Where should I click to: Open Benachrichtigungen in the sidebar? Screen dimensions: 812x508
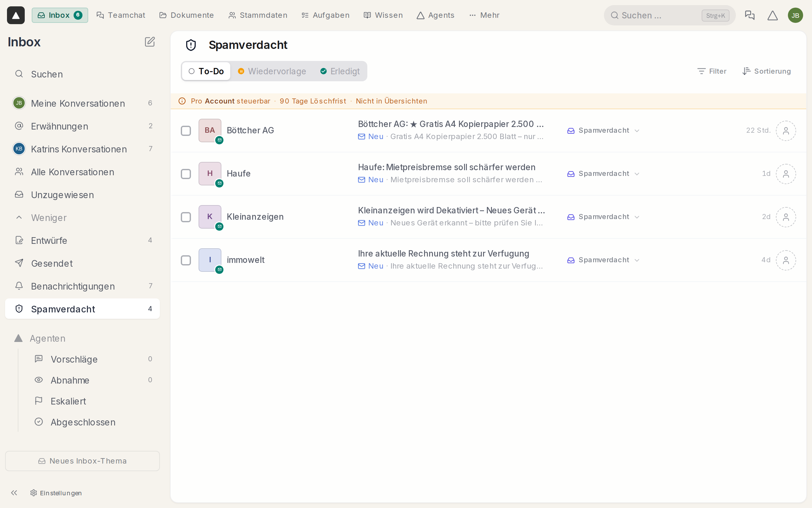82,286
